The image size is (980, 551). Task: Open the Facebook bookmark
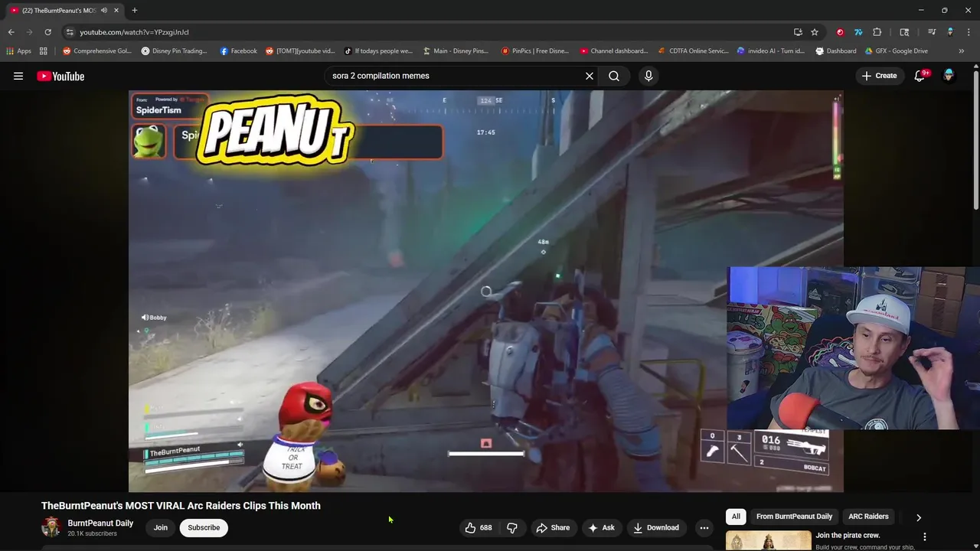point(238,51)
